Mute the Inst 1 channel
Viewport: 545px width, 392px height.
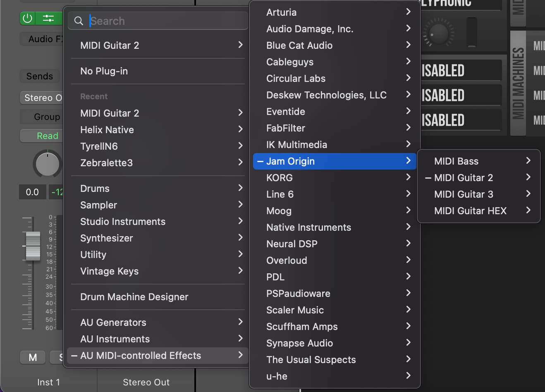pyautogui.click(x=33, y=357)
